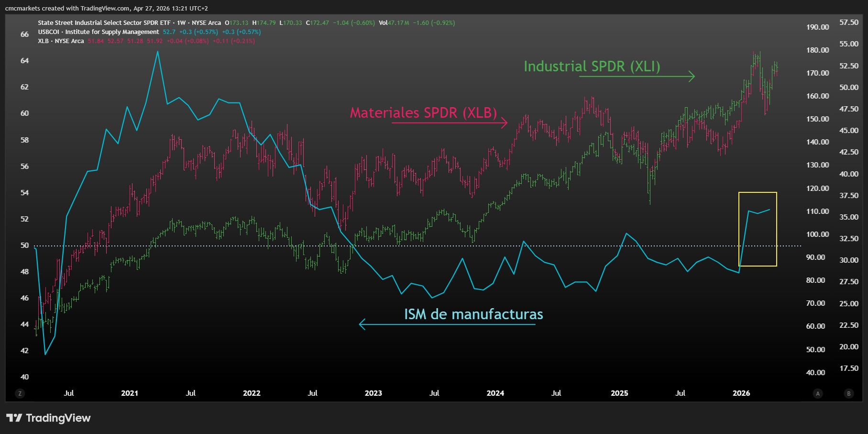The image size is (868, 434).
Task: Select the circular Z timezone button
Action: pyautogui.click(x=20, y=393)
